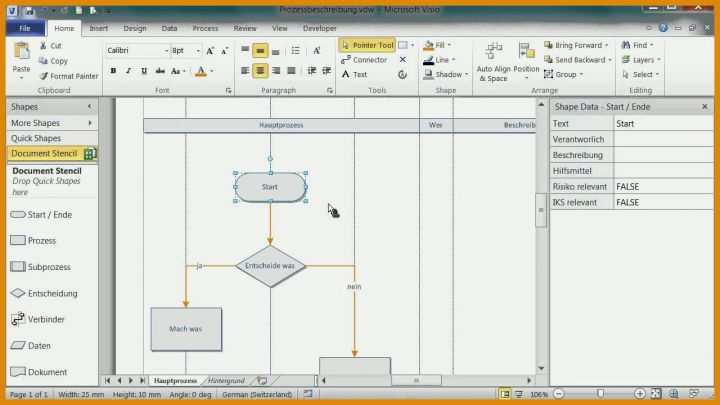This screenshot has width=720, height=405.
Task: Click the Help question mark icon
Action: (x=663, y=28)
